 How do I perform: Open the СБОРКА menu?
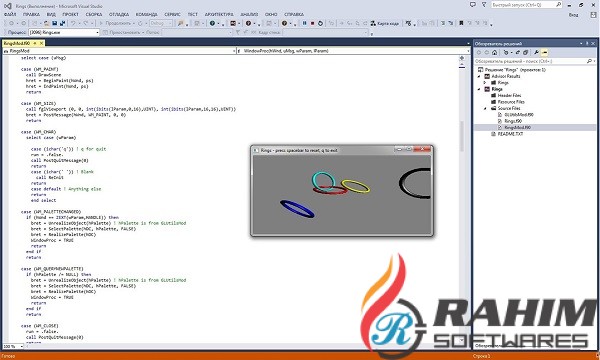pos(94,15)
